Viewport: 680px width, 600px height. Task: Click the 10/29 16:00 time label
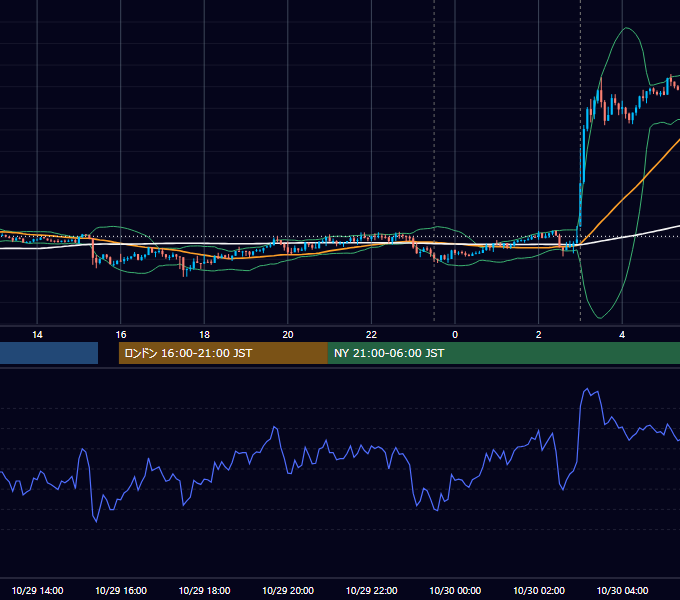point(121,590)
